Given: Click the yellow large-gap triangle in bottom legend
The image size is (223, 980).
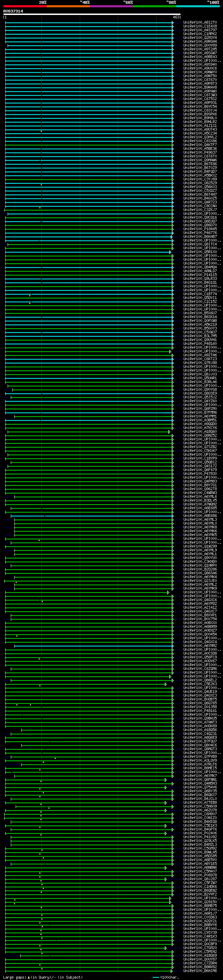Looking at the screenshot, I should click(29, 977).
